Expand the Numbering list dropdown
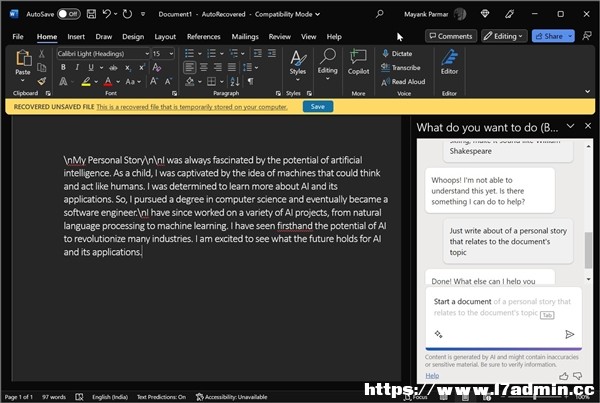Image resolution: width=600 pixels, height=403 pixels. click(221, 54)
